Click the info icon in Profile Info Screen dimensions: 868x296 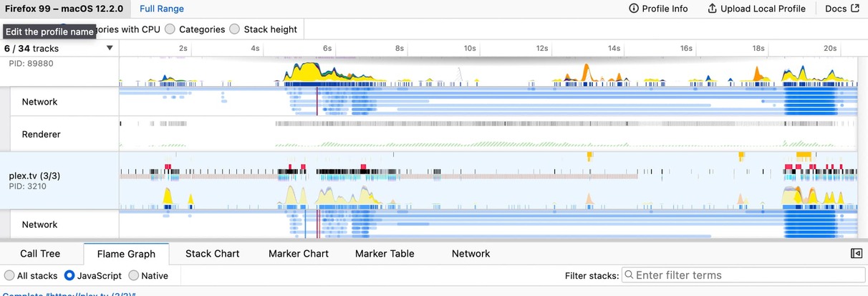(633, 9)
